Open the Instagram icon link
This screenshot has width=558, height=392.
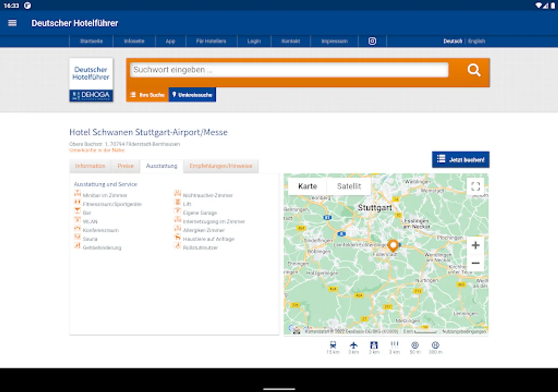(x=372, y=41)
